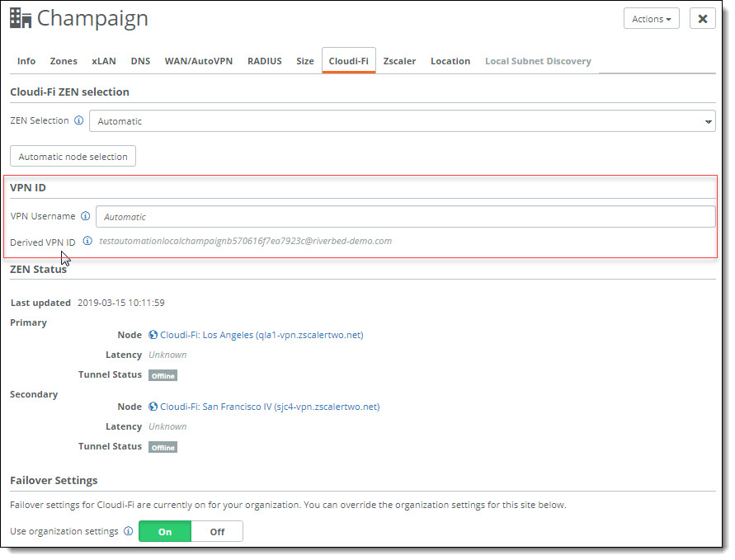Click the Primary tunnel Offline status badge
The width and height of the screenshot is (735, 560).
pos(163,375)
